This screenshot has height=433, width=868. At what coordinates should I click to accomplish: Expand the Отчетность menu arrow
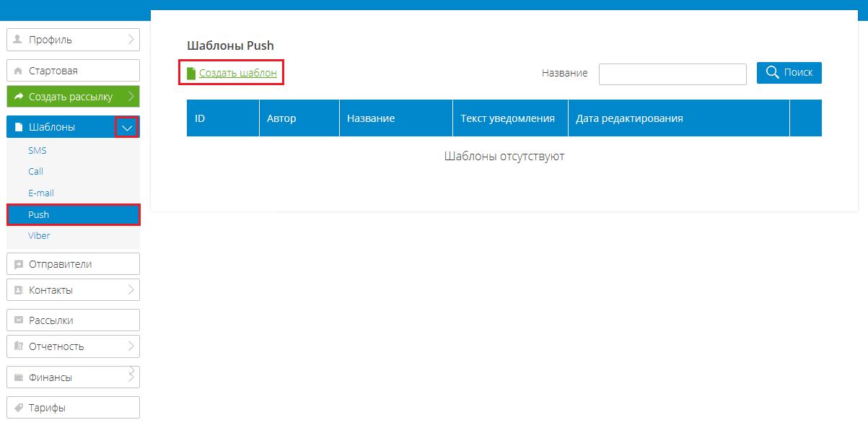tap(131, 346)
